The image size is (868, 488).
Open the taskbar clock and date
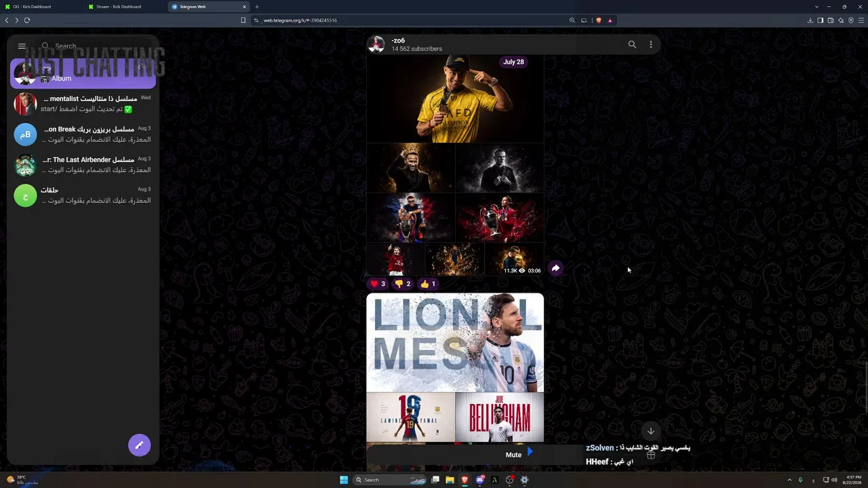pos(852,480)
